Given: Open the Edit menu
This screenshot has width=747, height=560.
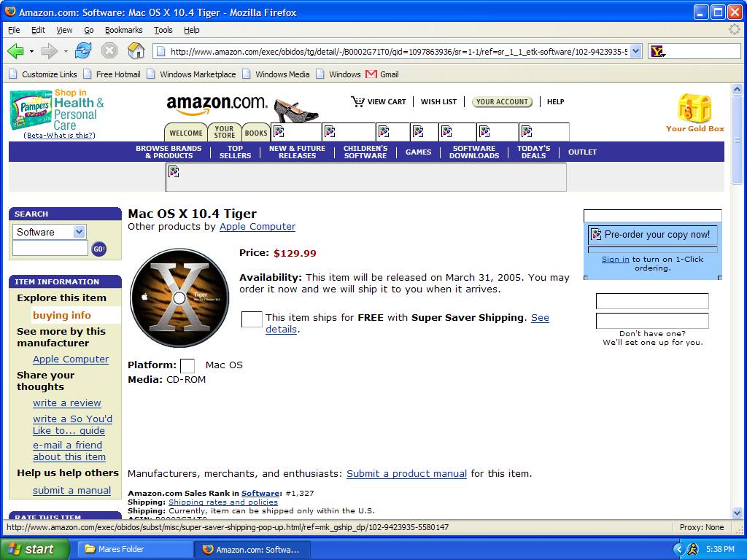Looking at the screenshot, I should pyautogui.click(x=38, y=30).
